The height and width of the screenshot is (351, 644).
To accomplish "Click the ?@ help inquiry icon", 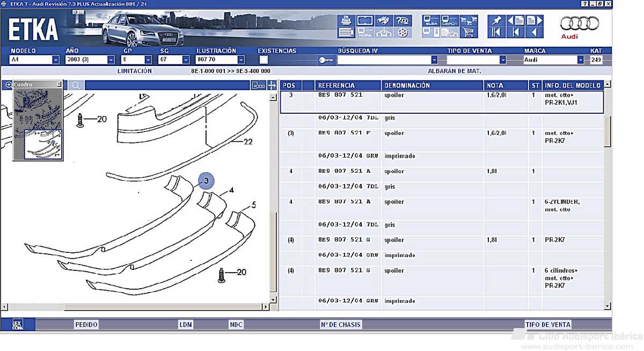I will point(402,20).
